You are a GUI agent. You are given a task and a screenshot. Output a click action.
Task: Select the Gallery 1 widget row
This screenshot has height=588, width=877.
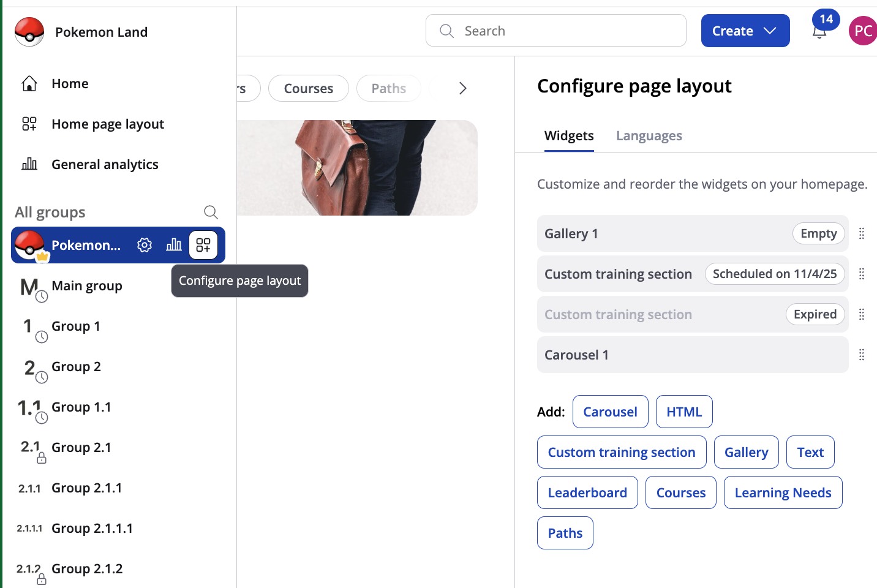tap(693, 233)
